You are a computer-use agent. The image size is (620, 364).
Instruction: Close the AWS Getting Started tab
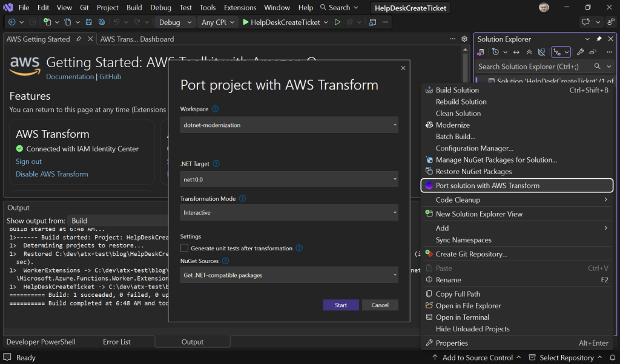pos(90,39)
